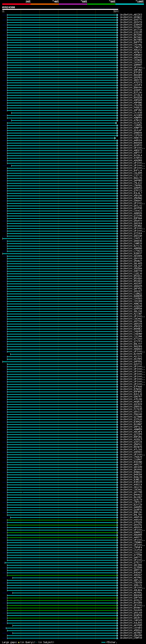The image size is (146, 644).
Task: Click the cyan ~100% legend color bar
Action: click(x=130, y=4)
